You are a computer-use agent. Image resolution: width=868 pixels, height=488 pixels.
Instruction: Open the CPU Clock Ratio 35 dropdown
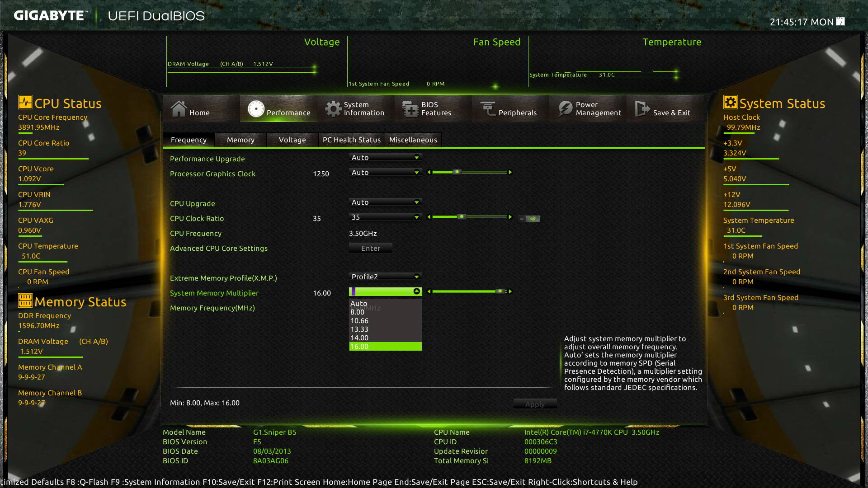386,217
